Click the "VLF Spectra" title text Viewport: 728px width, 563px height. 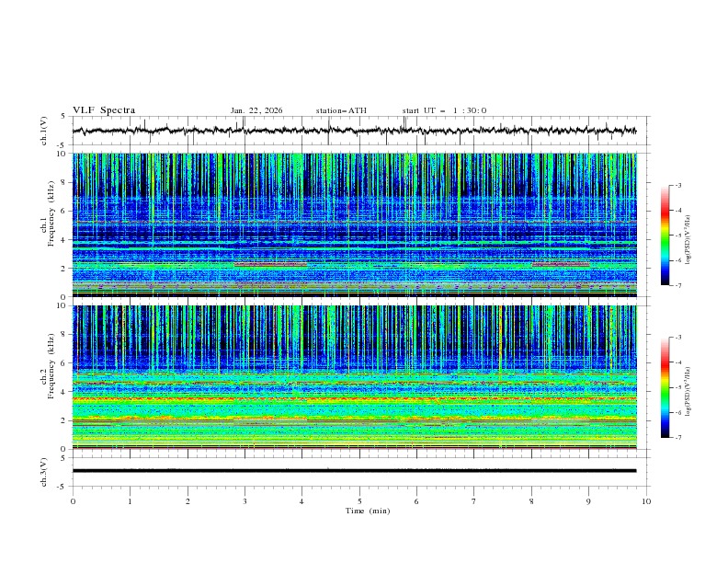104,110
